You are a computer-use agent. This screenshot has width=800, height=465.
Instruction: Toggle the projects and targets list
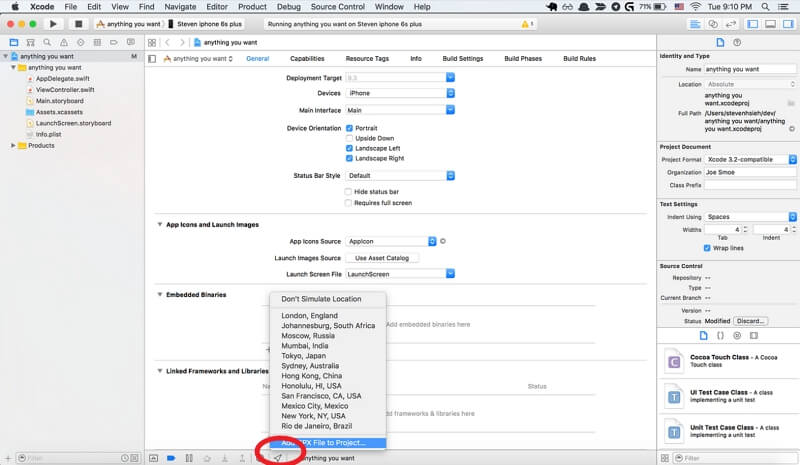tap(152, 59)
